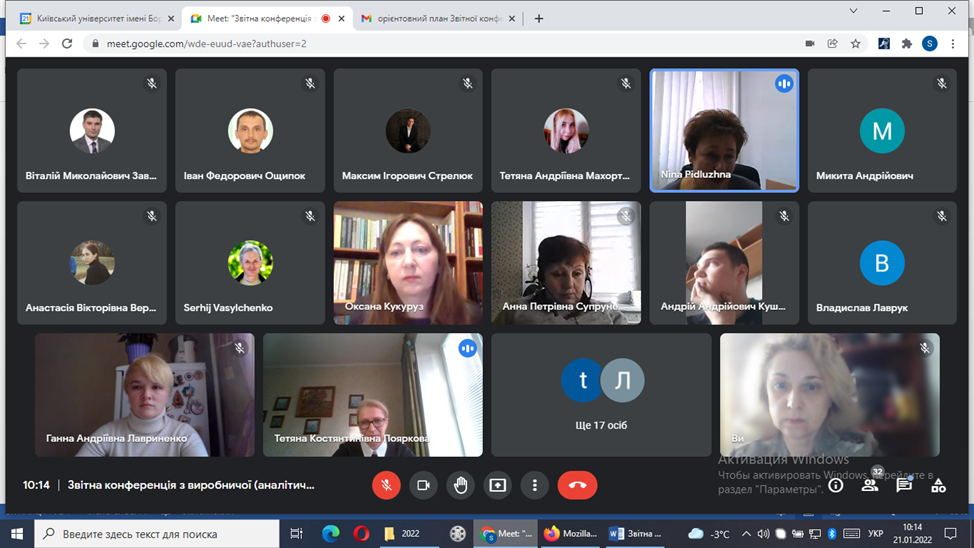
Task: Raise hand in the meeting
Action: (460, 485)
